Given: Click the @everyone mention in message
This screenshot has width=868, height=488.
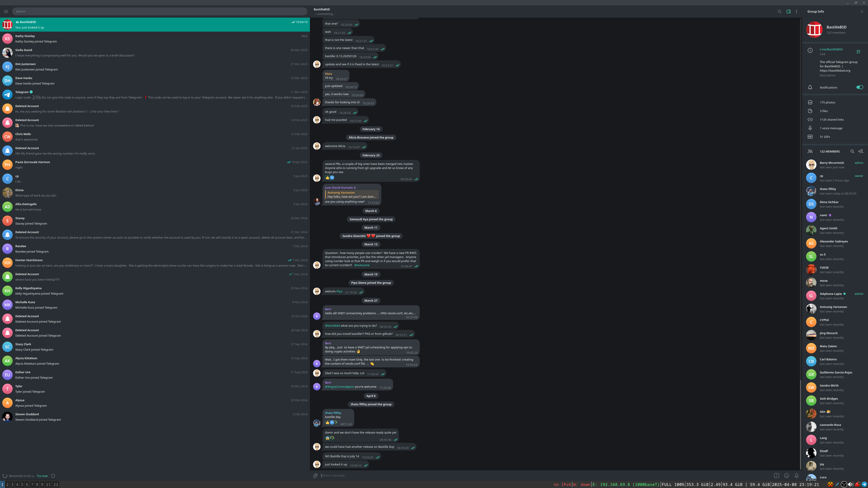Looking at the screenshot, I should (x=362, y=265).
